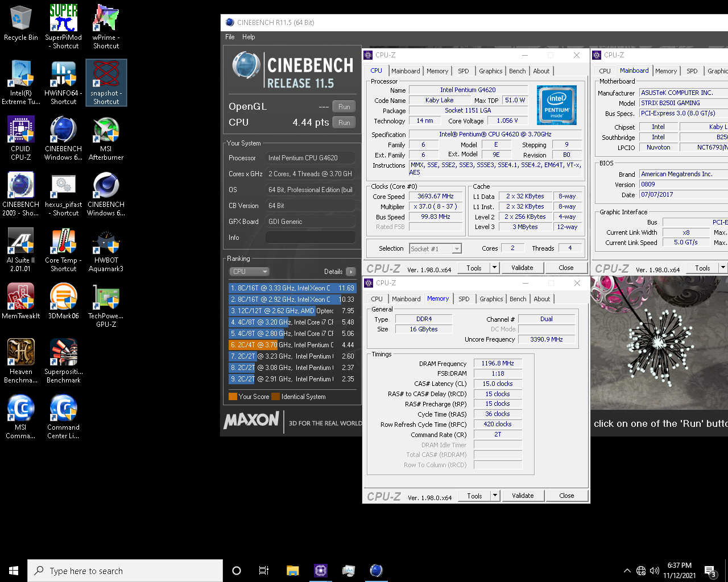Open CPUID CPU-Z desktop icon
Screen dimensions: 728x582
21,138
